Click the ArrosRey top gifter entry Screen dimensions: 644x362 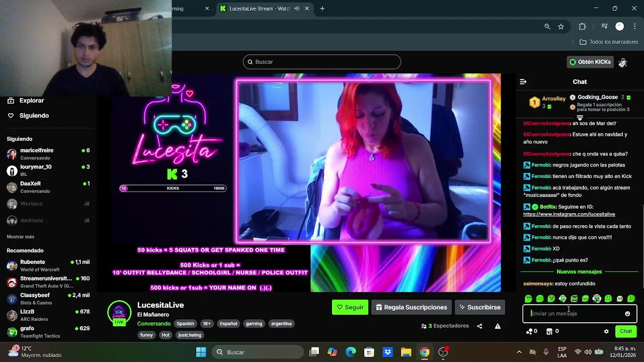548,103
